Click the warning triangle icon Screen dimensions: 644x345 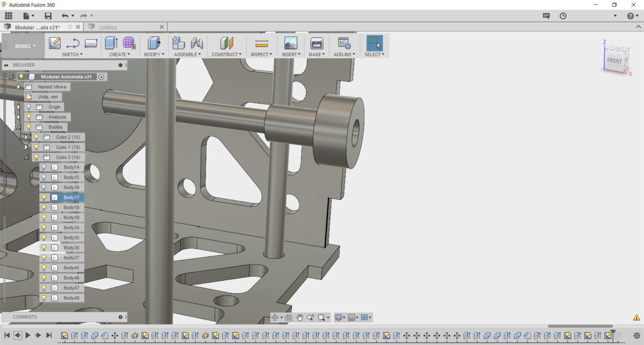[x=637, y=318]
